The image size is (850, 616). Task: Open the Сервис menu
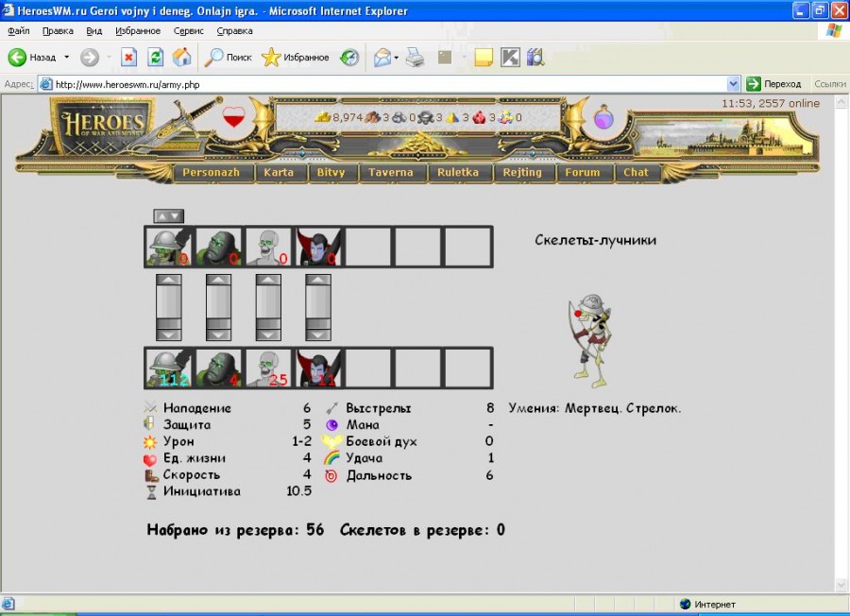pos(188,31)
